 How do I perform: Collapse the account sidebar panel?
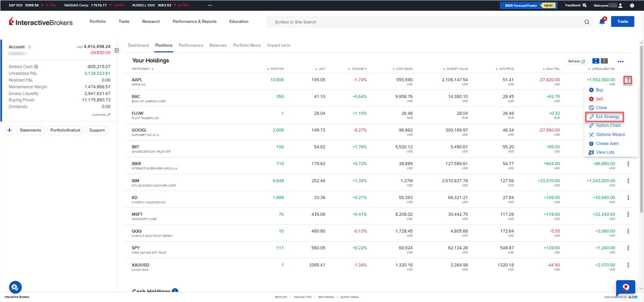117,51
